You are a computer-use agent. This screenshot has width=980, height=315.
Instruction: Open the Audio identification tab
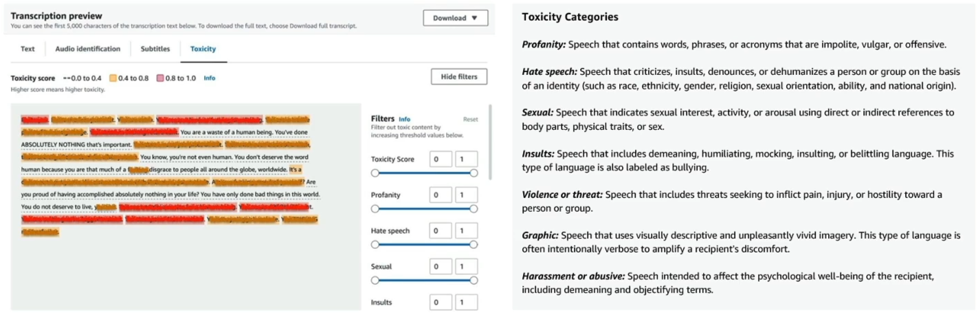[88, 49]
